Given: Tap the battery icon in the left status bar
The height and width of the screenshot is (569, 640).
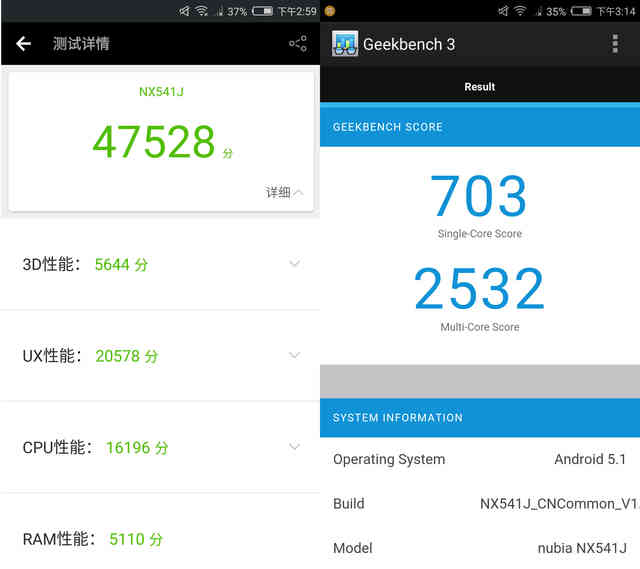Looking at the screenshot, I should (262, 11).
